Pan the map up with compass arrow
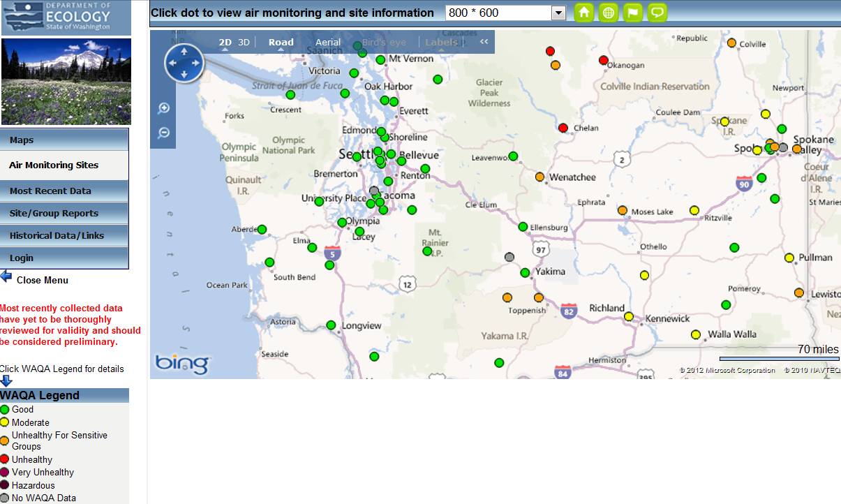 coord(184,51)
